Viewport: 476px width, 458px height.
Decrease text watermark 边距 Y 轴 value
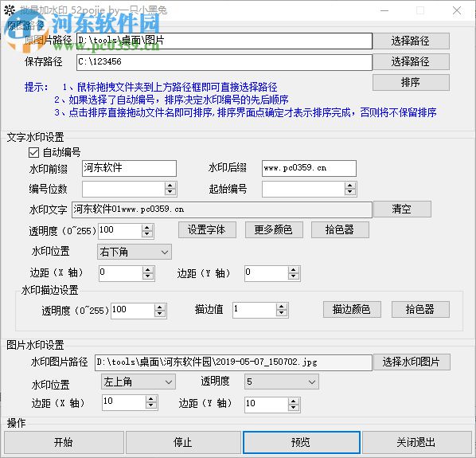[293, 276]
